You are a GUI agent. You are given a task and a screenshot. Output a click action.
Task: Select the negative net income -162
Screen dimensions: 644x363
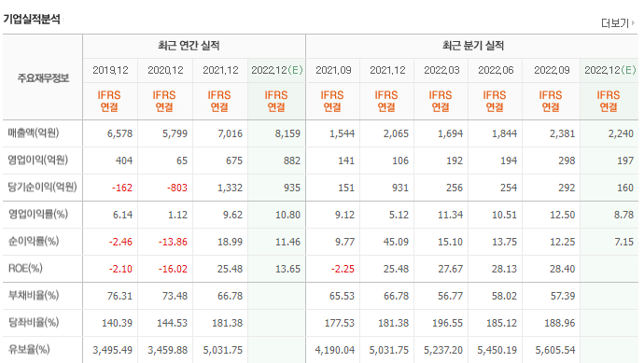(x=122, y=188)
